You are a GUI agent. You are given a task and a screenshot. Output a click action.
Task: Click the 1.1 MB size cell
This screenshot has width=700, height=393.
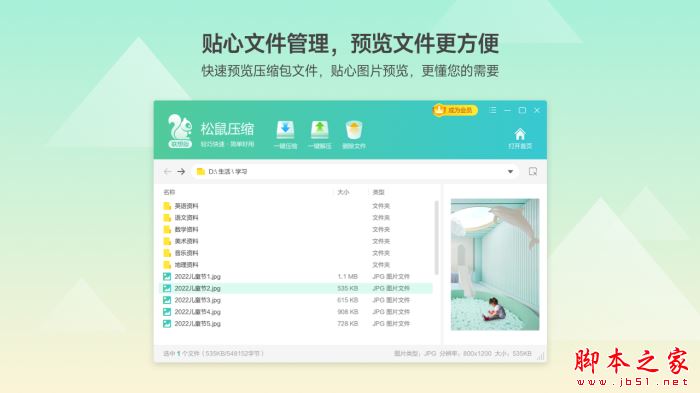pos(348,276)
